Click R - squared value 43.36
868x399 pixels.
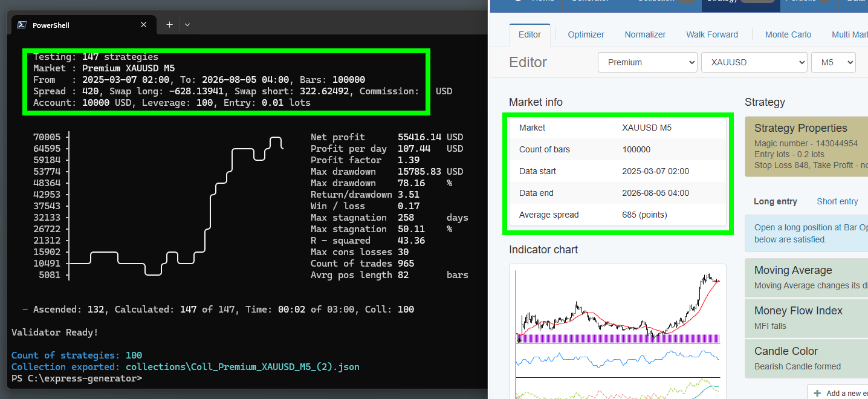pyautogui.click(x=411, y=241)
